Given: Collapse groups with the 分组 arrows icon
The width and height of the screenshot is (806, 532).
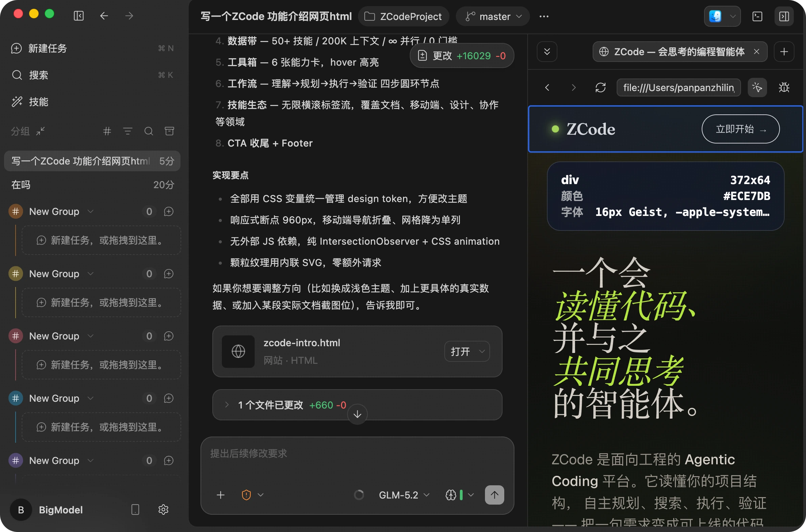Looking at the screenshot, I should point(41,131).
